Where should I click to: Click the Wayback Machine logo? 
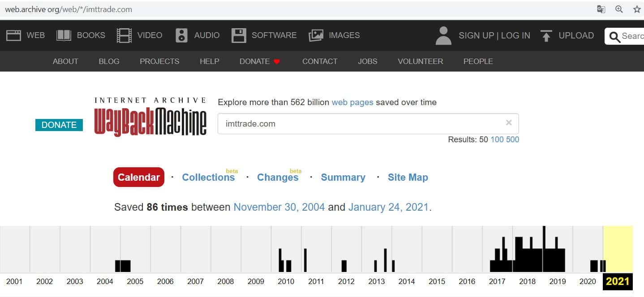(x=150, y=116)
